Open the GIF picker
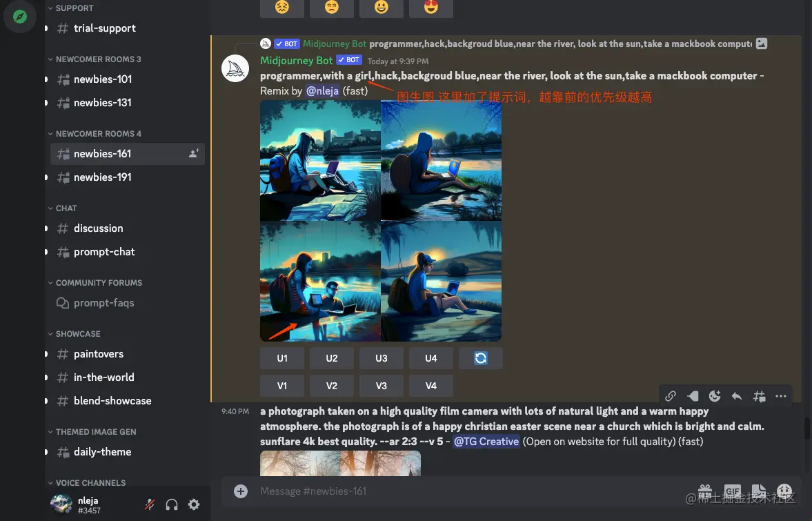The image size is (812, 521). tap(732, 491)
